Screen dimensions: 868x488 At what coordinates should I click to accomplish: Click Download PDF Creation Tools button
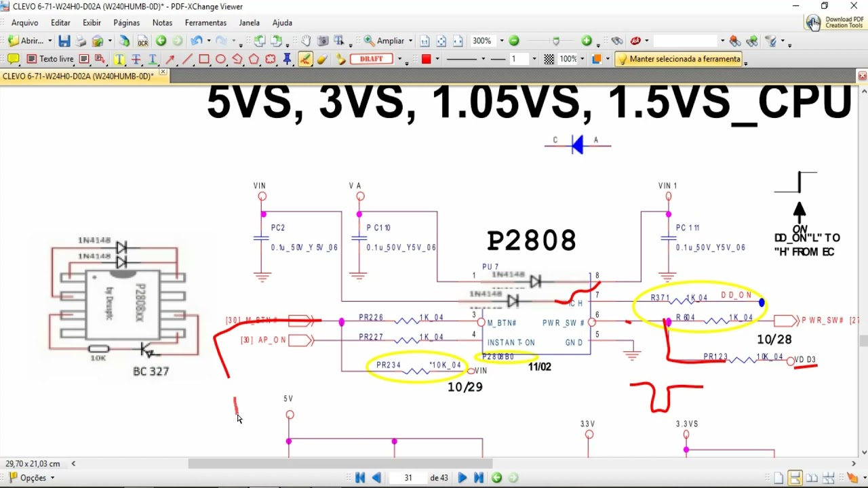pos(834,22)
